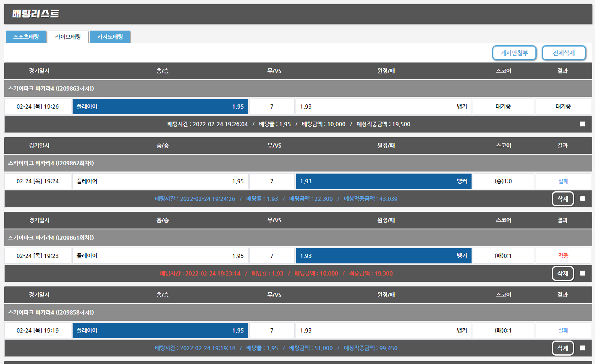The image size is (595, 364).
Task: Select the highlighted 뱅커 cell in round 209861
Action: [x=383, y=256]
